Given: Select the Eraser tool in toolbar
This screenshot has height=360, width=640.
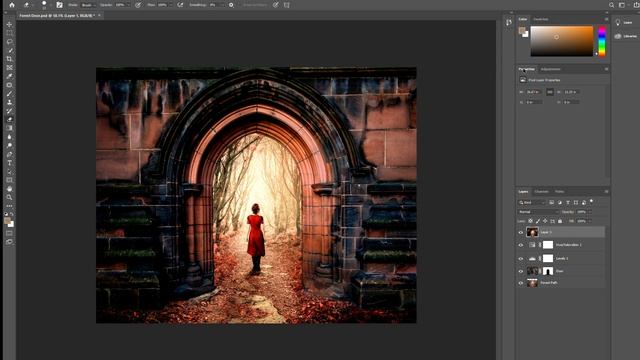Looking at the screenshot, I should click(9, 119).
